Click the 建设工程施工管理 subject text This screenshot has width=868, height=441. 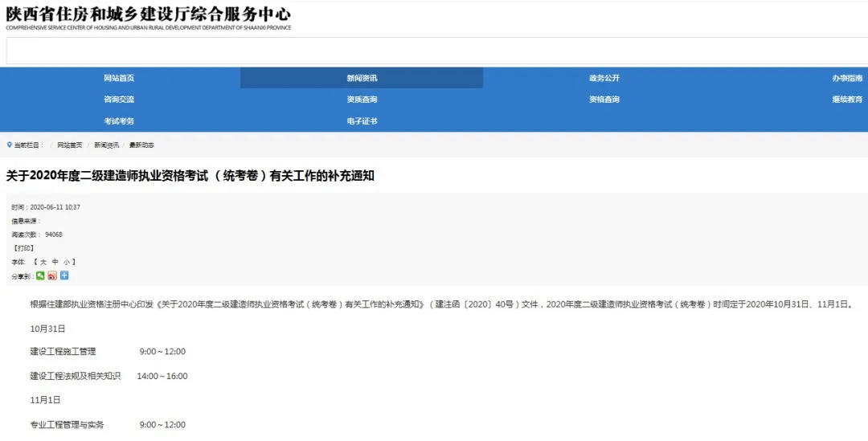coord(63,351)
